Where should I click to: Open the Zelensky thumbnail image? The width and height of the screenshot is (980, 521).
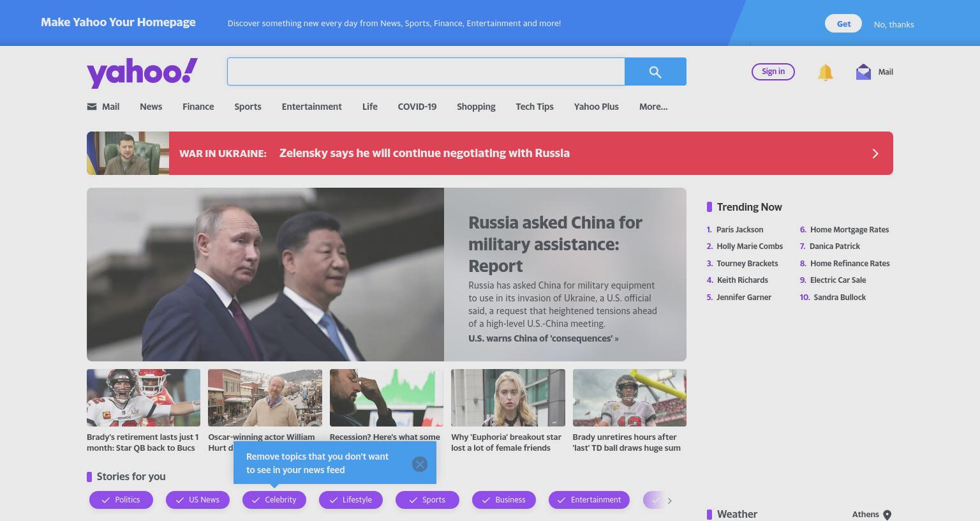(128, 153)
